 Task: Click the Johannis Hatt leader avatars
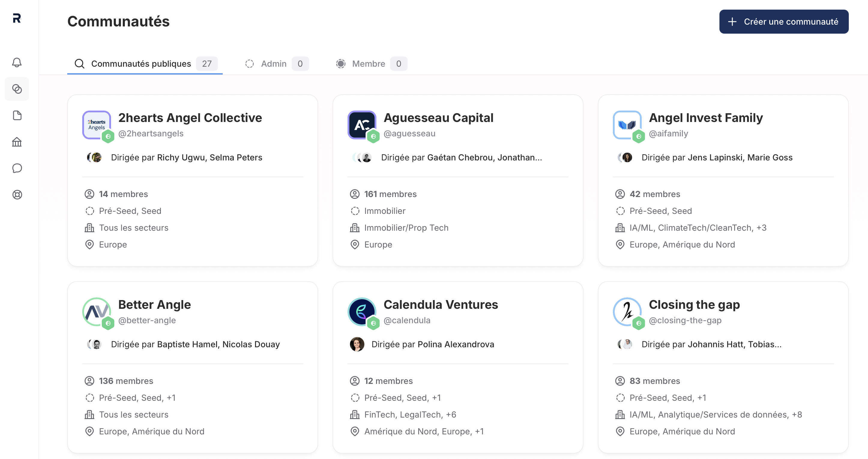coord(625,344)
